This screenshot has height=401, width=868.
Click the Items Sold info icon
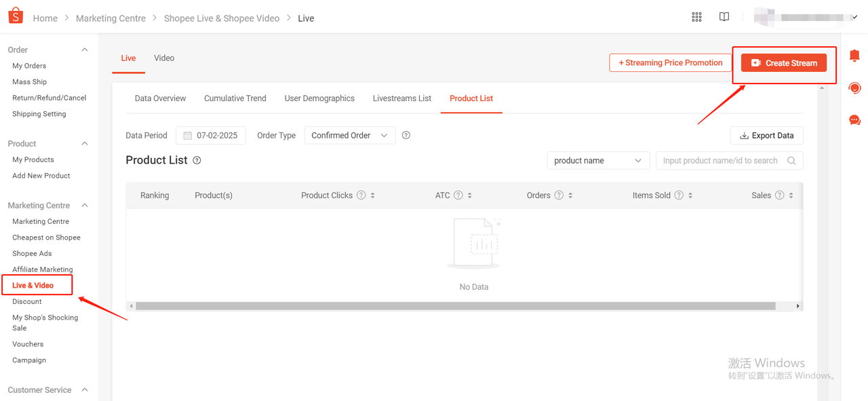tap(679, 195)
